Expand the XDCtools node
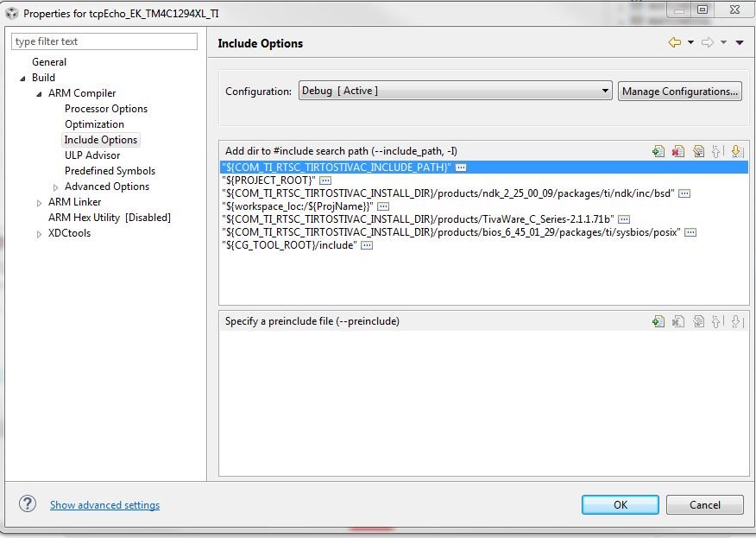The height and width of the screenshot is (538, 756). pyautogui.click(x=39, y=234)
